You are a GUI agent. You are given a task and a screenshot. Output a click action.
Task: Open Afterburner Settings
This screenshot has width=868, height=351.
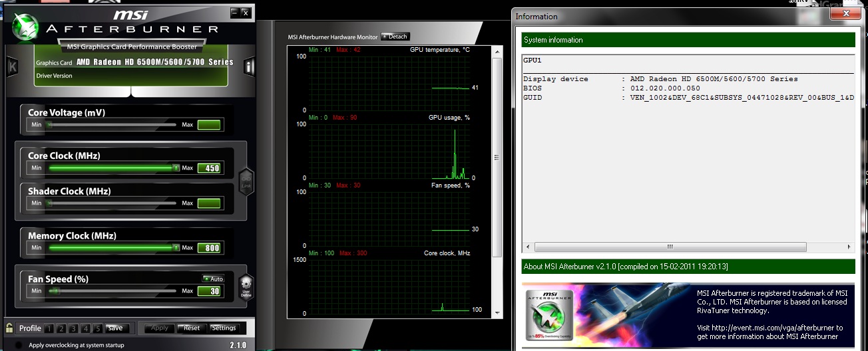pyautogui.click(x=224, y=328)
